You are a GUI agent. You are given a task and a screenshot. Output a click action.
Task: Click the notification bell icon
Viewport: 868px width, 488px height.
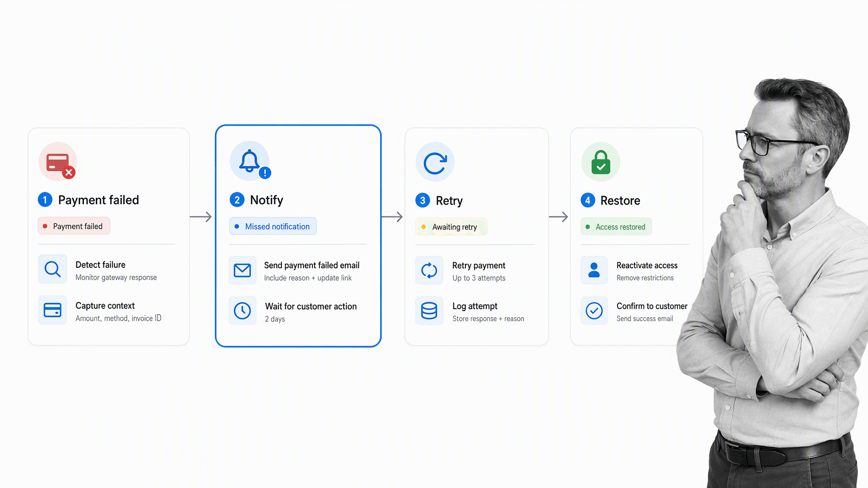click(250, 161)
